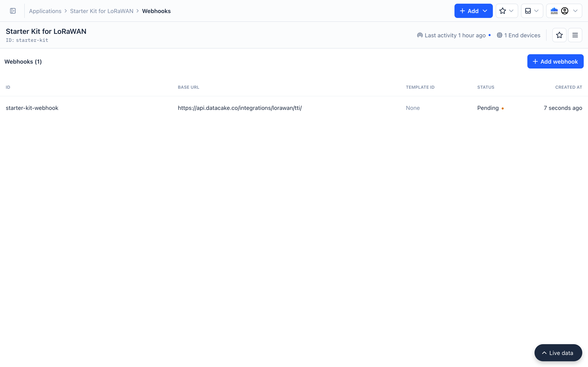Screen dimensions: 588x367
Task: Show the Live data panel
Action: pyautogui.click(x=558, y=353)
